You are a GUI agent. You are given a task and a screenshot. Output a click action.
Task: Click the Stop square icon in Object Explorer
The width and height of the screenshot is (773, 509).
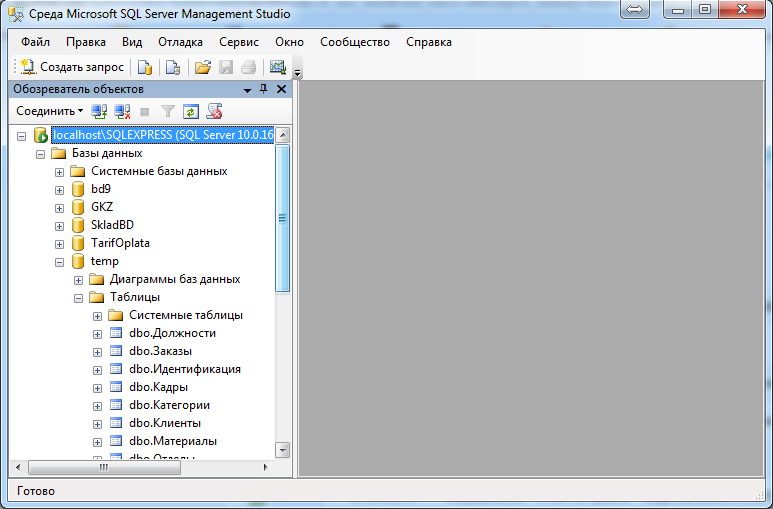[x=144, y=112]
